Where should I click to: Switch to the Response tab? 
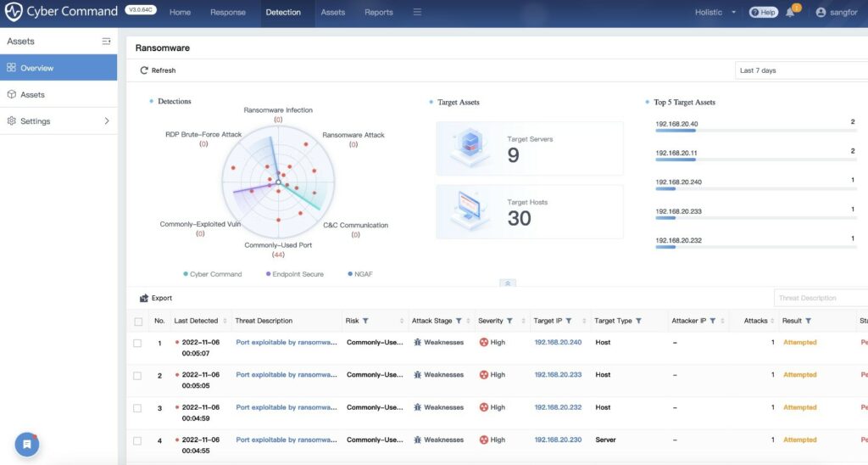(x=227, y=13)
